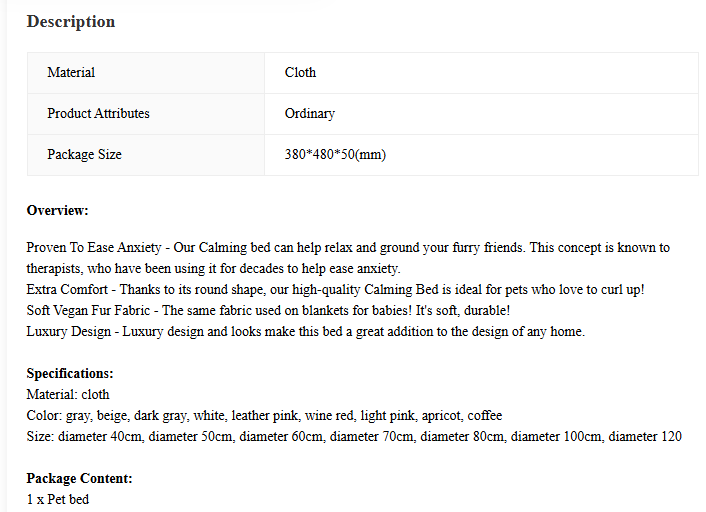
Task: Click the Package Content heading
Action: coord(80,479)
